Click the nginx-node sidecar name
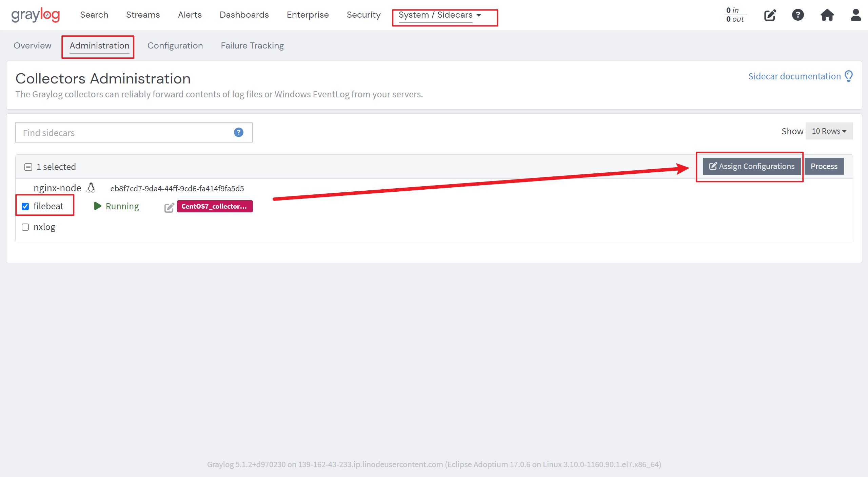 tap(57, 188)
